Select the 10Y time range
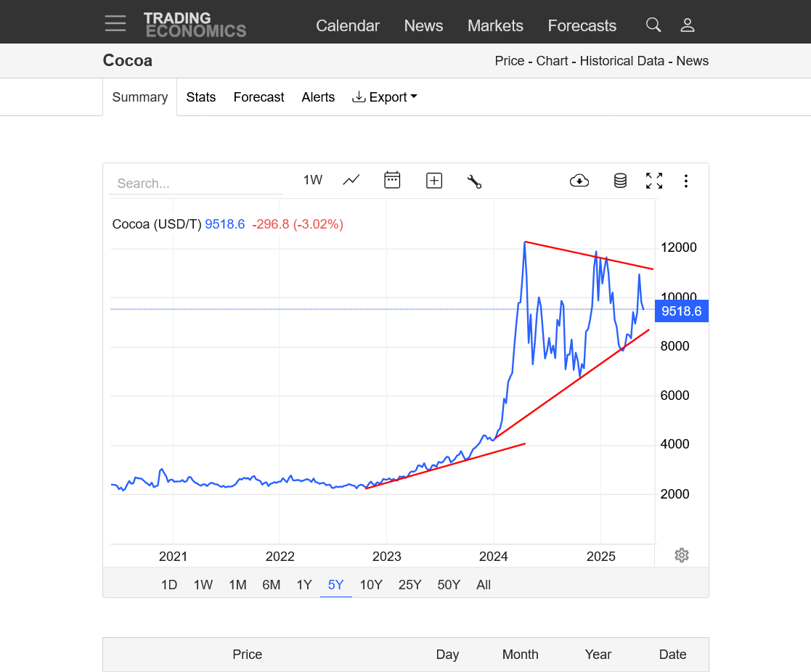Viewport: 811px width, 672px height. [x=371, y=585]
